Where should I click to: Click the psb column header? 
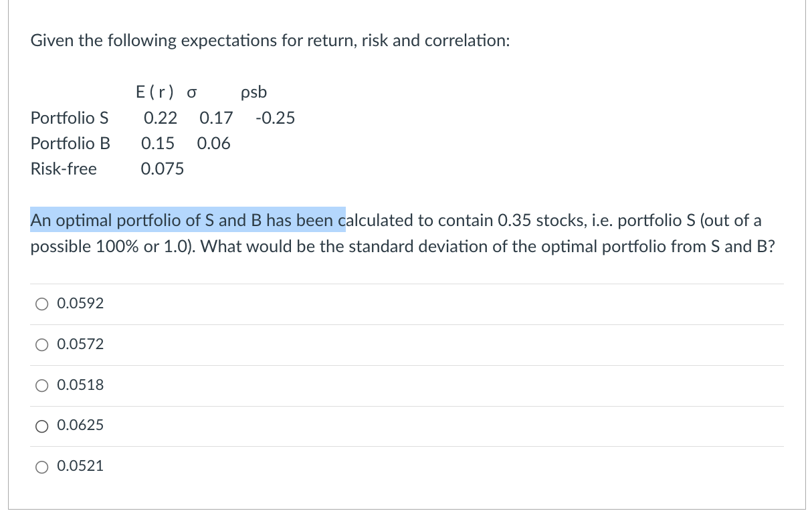pyautogui.click(x=253, y=92)
